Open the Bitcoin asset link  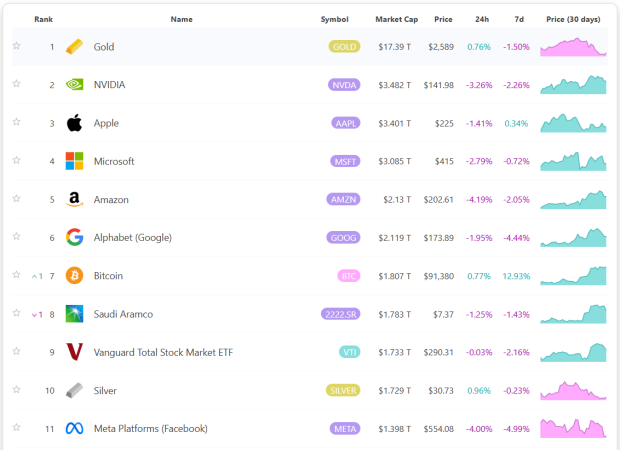point(108,276)
